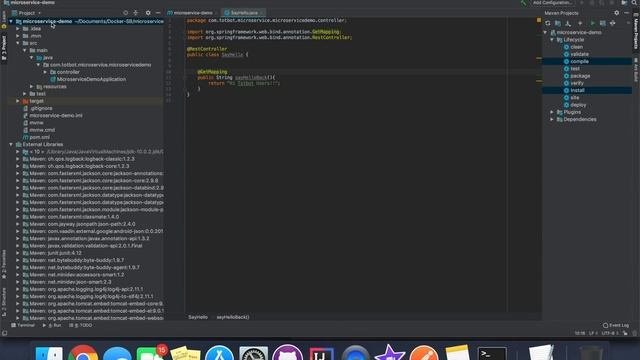Open the Project panel gear settings
Image resolution: width=640 pixels, height=360 pixels.
pos(148,13)
